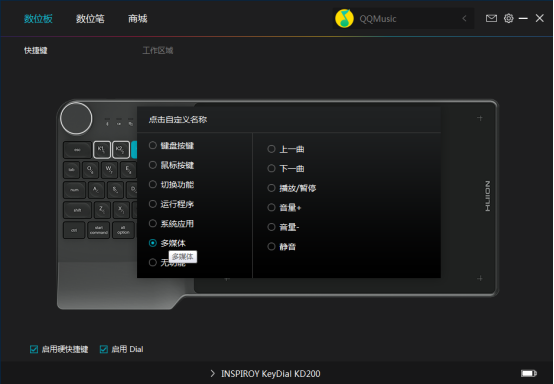The image size is (554, 384).
Task: Select the tab key on the tablet
Action: 72,170
